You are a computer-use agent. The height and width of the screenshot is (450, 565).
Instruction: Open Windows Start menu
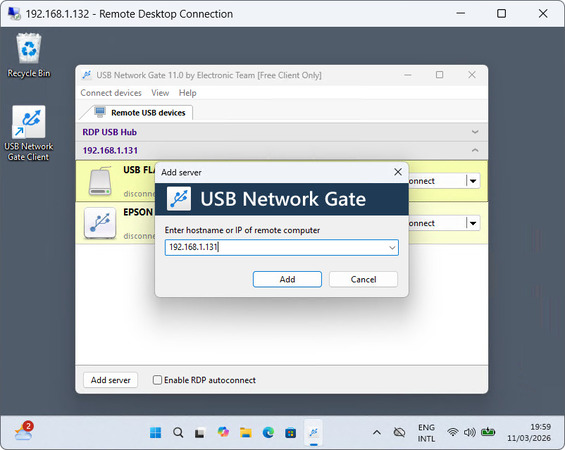(155, 432)
